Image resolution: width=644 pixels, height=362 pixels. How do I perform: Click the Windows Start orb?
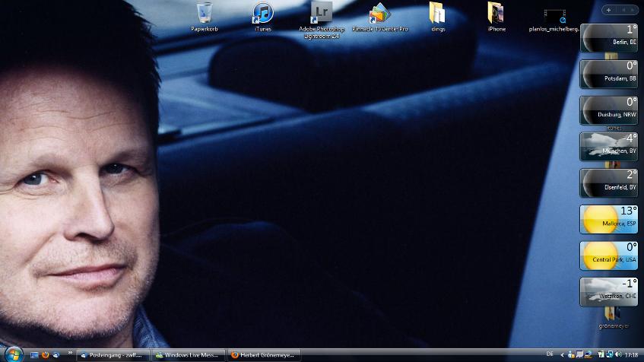click(x=13, y=354)
